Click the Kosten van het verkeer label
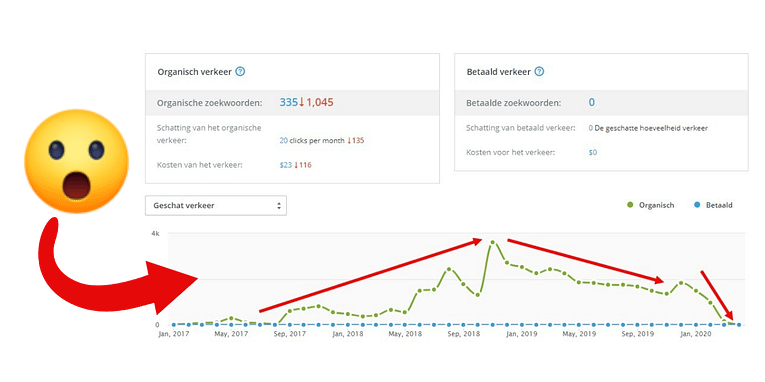The image size is (765, 382). (x=200, y=165)
